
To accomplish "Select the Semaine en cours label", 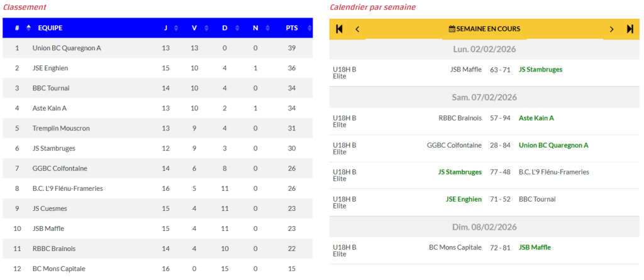I will click(x=488, y=29).
